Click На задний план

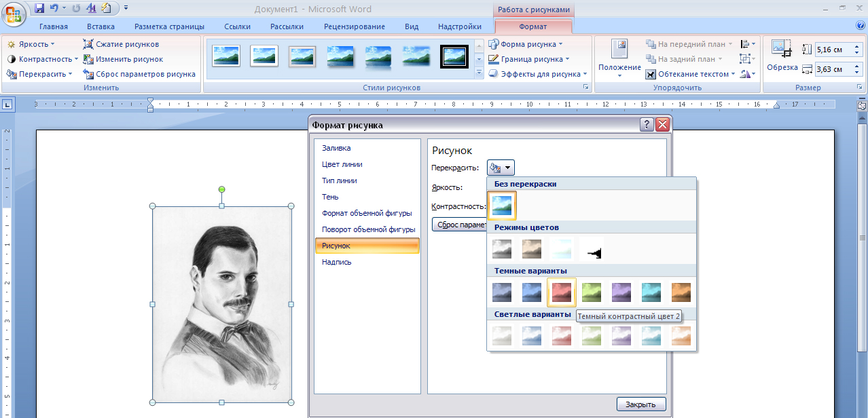(683, 59)
